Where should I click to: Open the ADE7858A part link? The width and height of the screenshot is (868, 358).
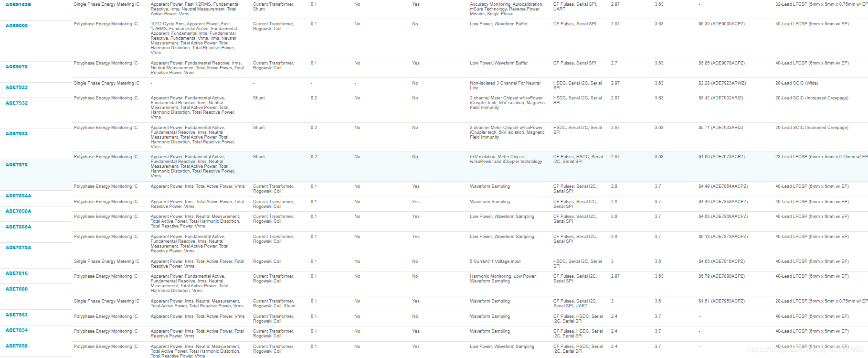[18, 211]
